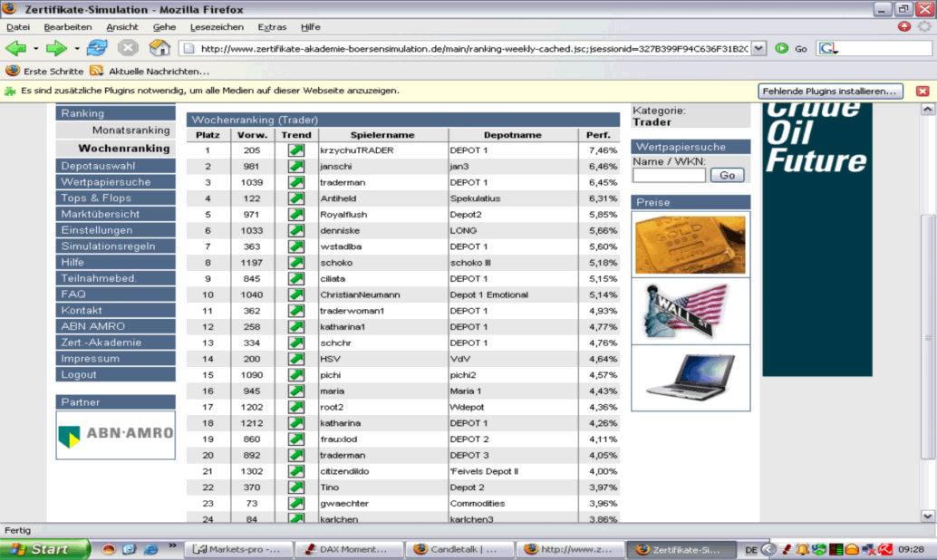937x560 pixels.
Task: Click the Windows Start button
Action: pyautogui.click(x=43, y=549)
